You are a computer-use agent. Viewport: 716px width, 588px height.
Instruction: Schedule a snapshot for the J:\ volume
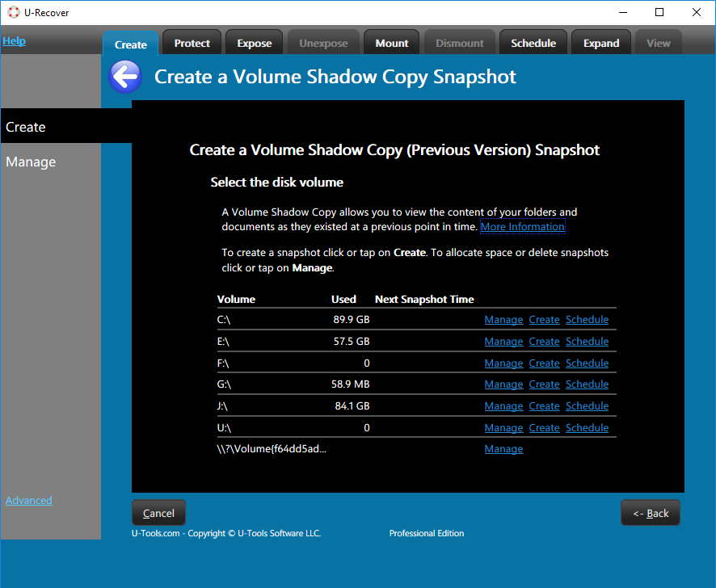[x=587, y=405]
